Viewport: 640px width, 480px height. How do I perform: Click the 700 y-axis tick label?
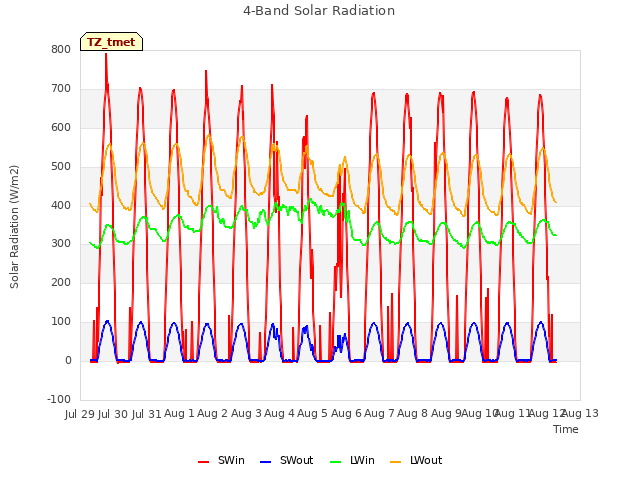click(x=61, y=89)
